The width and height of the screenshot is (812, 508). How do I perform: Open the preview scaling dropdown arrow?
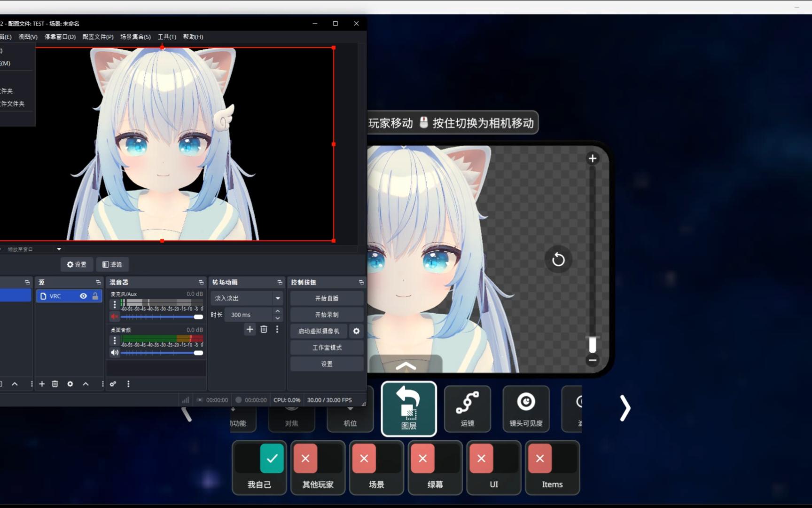[59, 249]
